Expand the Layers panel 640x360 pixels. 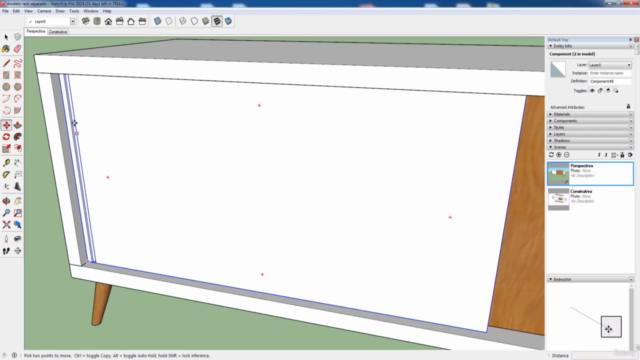pos(590,134)
